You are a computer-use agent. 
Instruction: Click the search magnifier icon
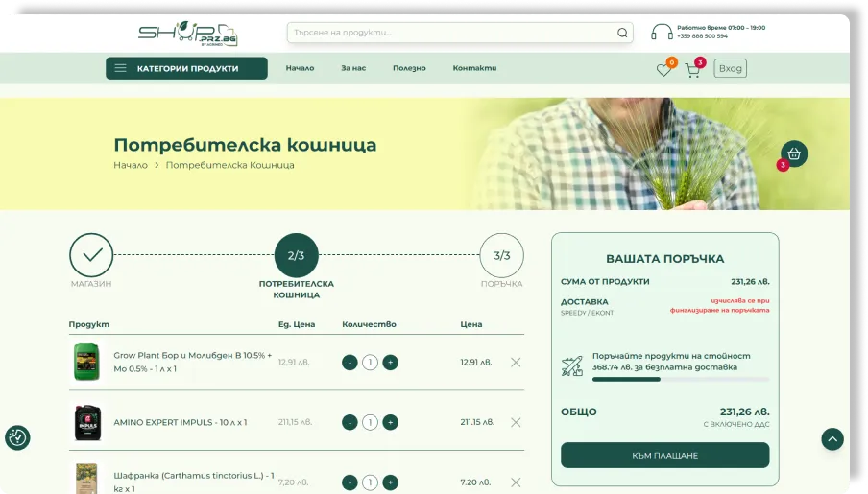click(x=622, y=33)
